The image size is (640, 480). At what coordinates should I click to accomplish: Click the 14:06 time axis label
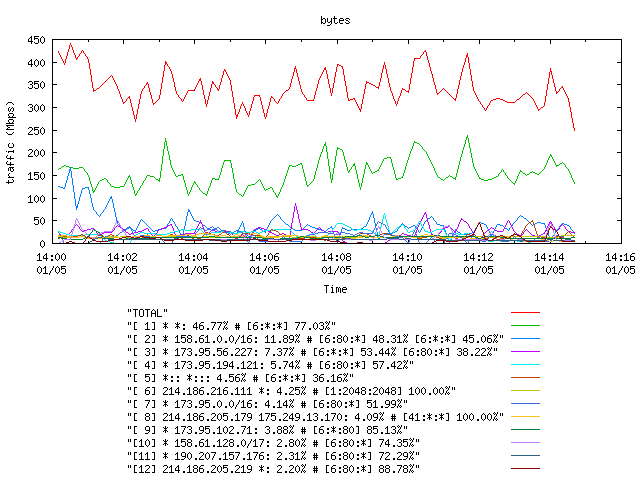(264, 257)
